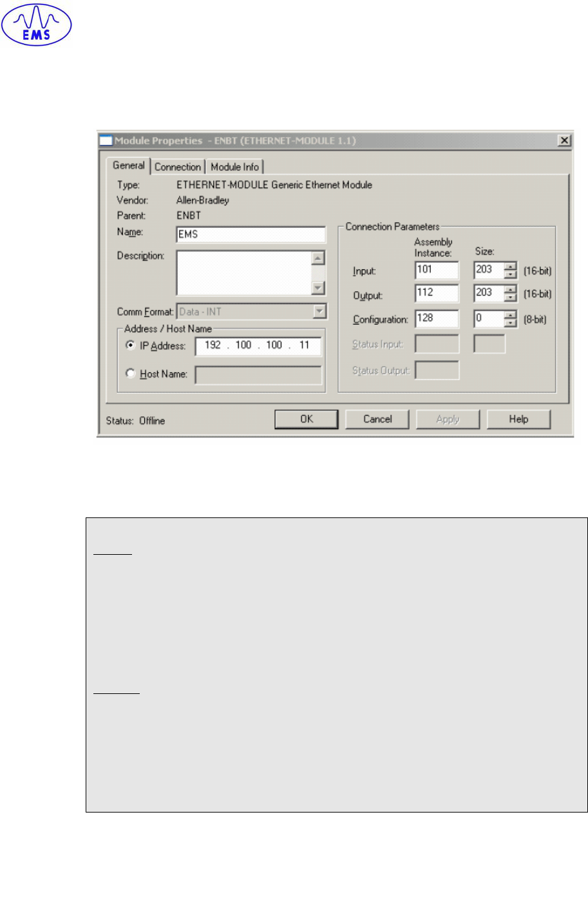Click the Input Size field

pyautogui.click(x=489, y=271)
